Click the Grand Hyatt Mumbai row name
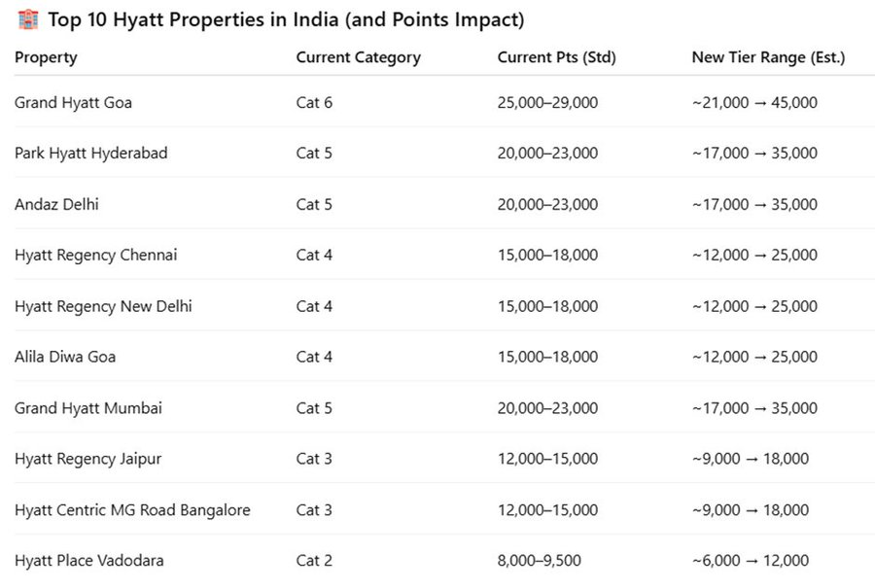 [x=87, y=408]
